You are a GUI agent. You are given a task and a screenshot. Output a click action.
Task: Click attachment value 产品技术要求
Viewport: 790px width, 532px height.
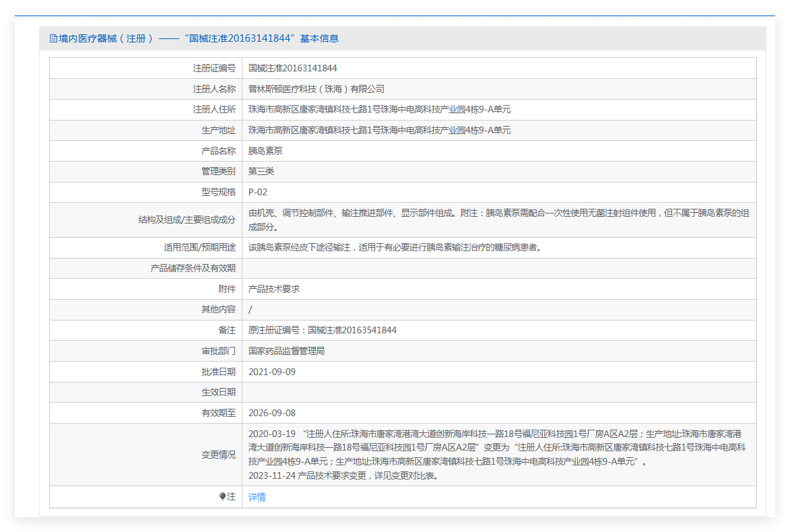274,289
